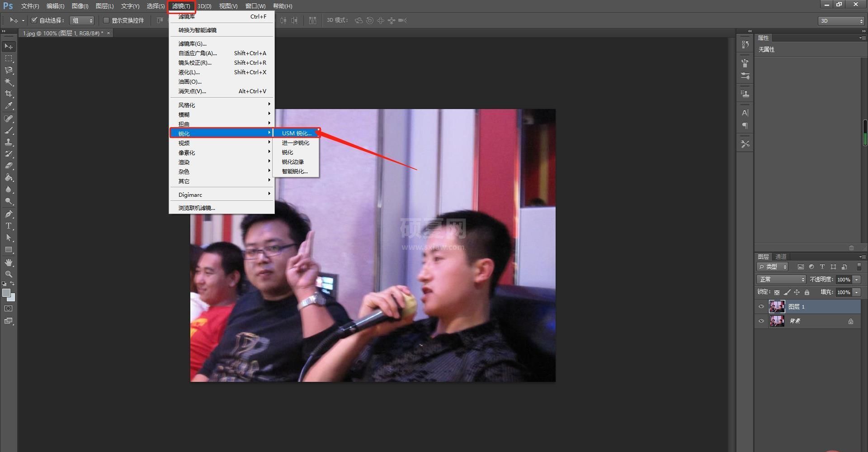Choose USM 锐化 from the submenu
This screenshot has width=868, height=452.
coord(296,133)
